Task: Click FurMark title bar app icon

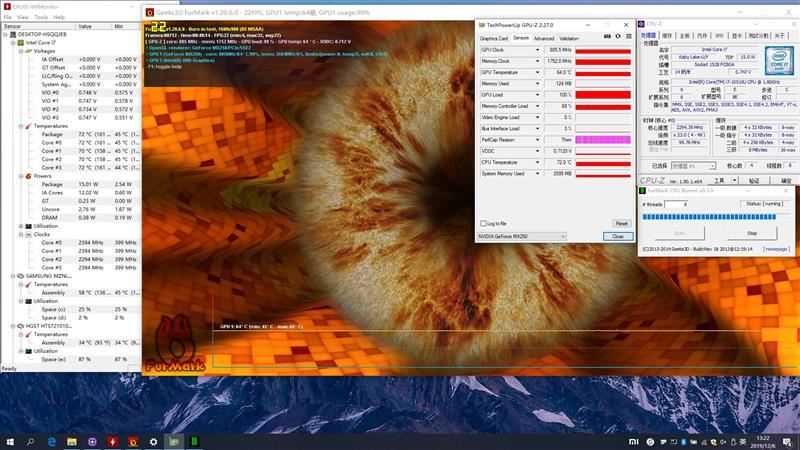Action: pyautogui.click(x=149, y=12)
